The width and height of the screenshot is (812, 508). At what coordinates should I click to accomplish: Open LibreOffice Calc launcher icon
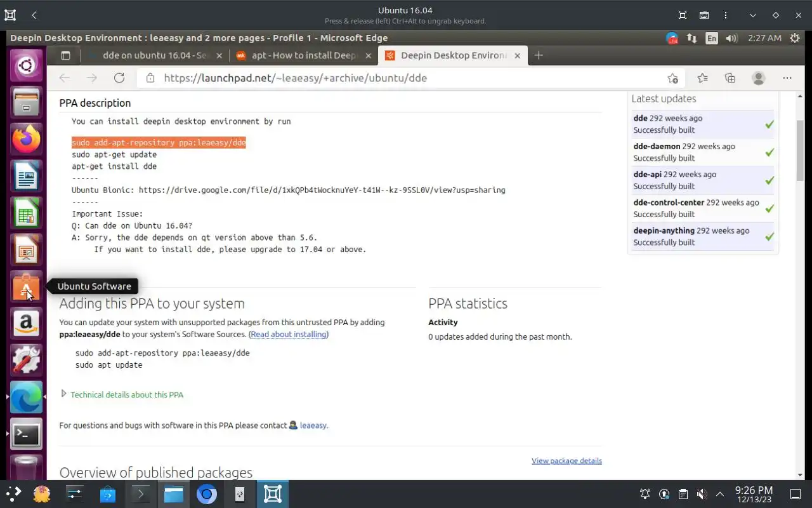click(x=26, y=213)
